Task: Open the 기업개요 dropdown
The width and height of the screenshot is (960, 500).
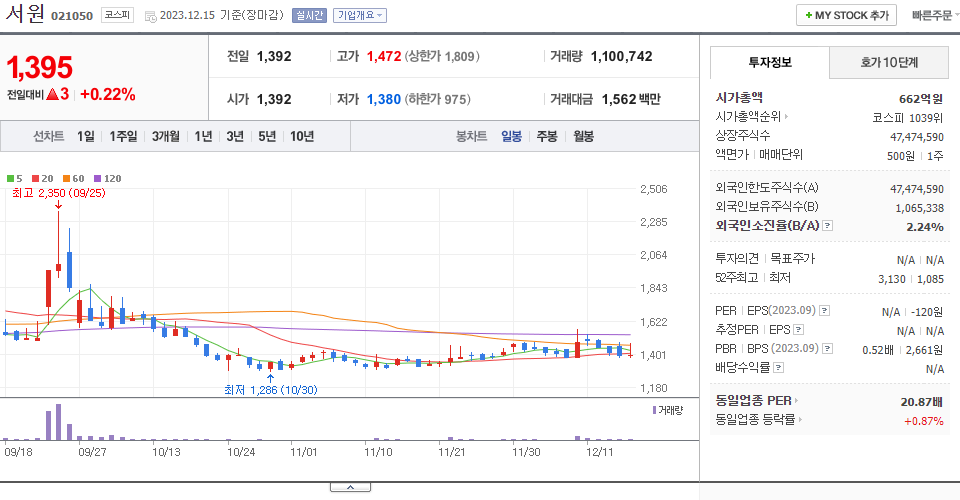Action: [x=360, y=15]
